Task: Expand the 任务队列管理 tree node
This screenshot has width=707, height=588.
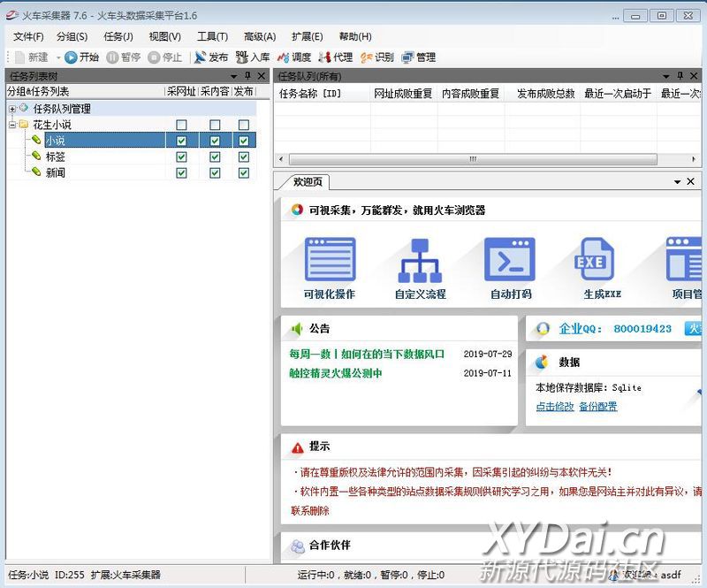Action: click(x=12, y=109)
